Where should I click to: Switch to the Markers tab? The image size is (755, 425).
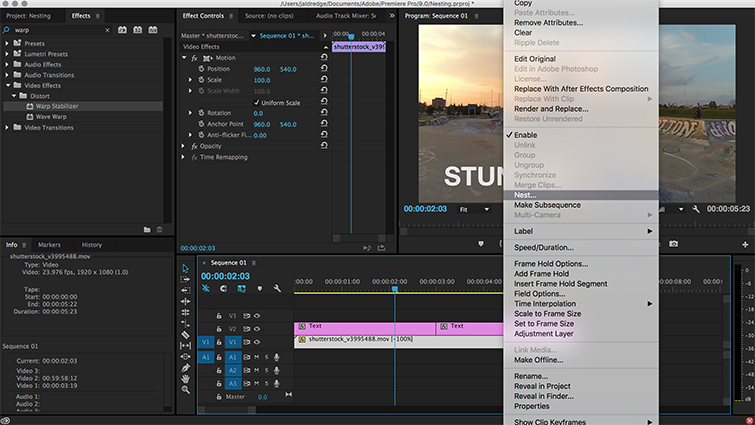tap(49, 244)
